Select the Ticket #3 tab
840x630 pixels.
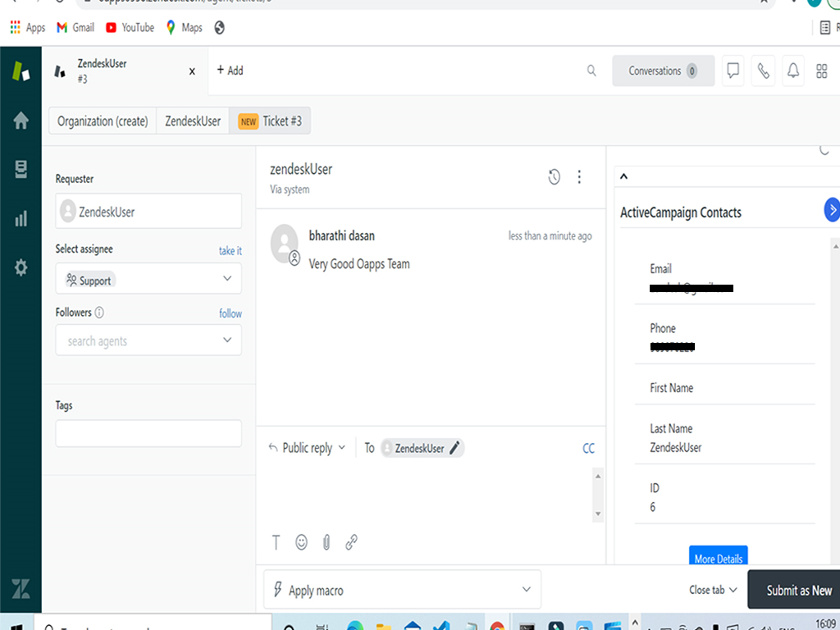pyautogui.click(x=270, y=121)
